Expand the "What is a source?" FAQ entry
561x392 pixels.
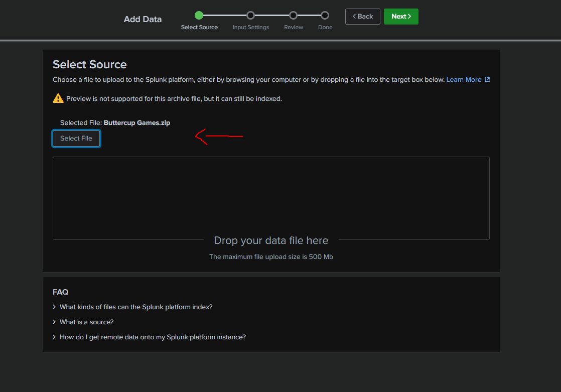point(87,322)
